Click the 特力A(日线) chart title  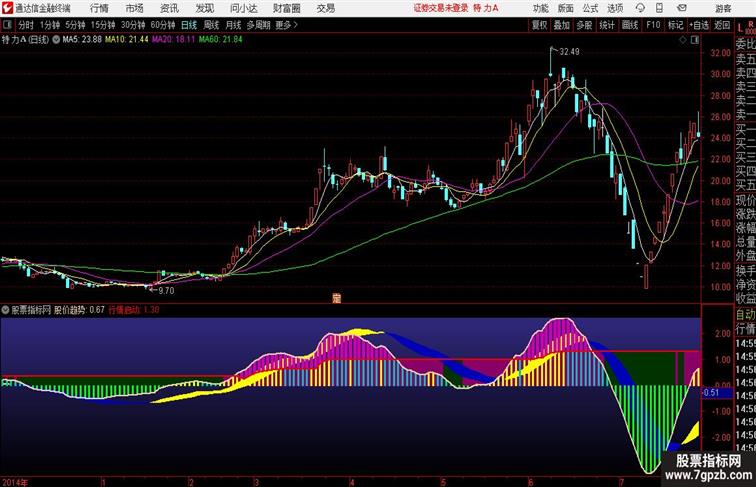pyautogui.click(x=26, y=40)
